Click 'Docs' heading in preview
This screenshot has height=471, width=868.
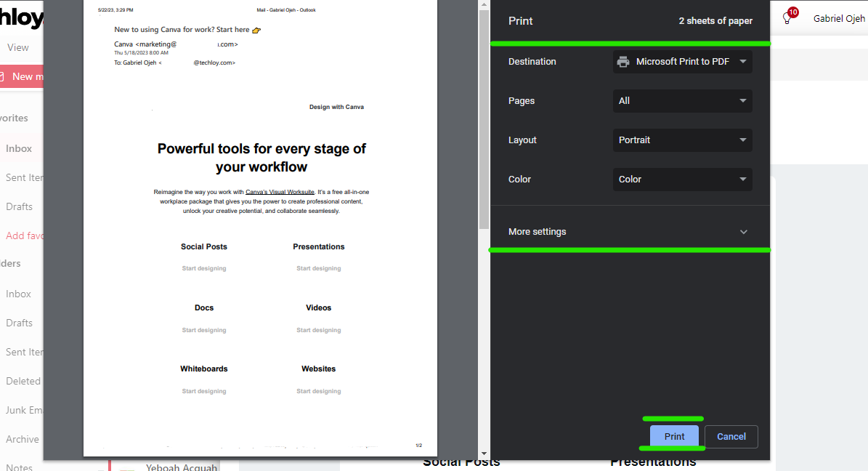[203, 307]
